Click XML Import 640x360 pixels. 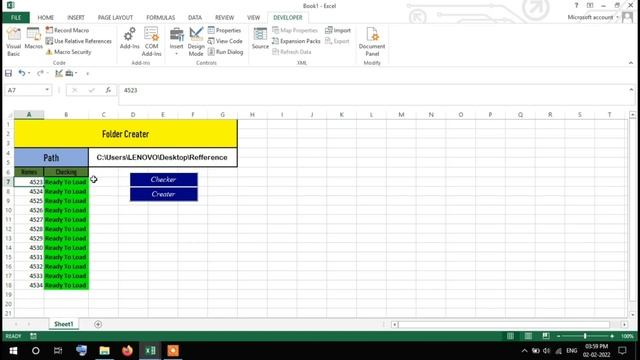tap(338, 30)
